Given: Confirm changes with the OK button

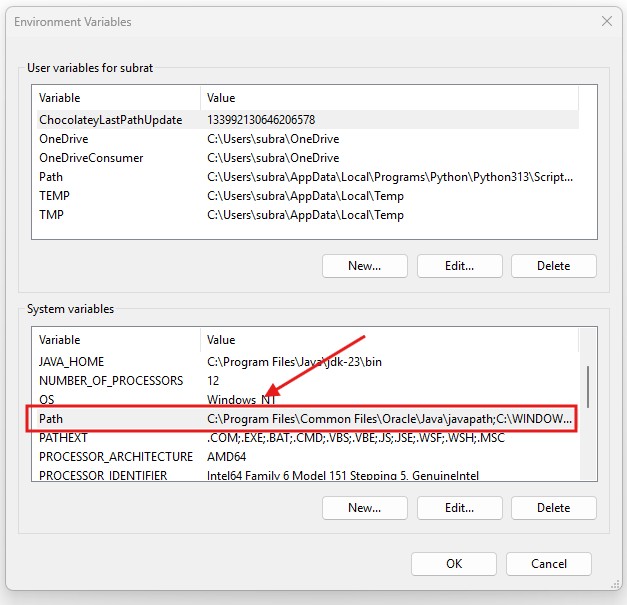Looking at the screenshot, I should coord(454,564).
